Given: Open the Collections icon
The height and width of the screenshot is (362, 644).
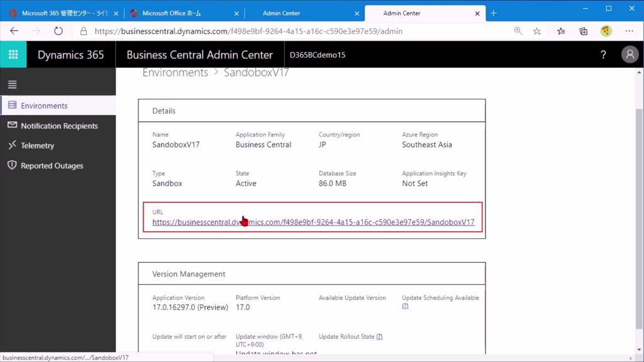Looking at the screenshot, I should pos(583,31).
